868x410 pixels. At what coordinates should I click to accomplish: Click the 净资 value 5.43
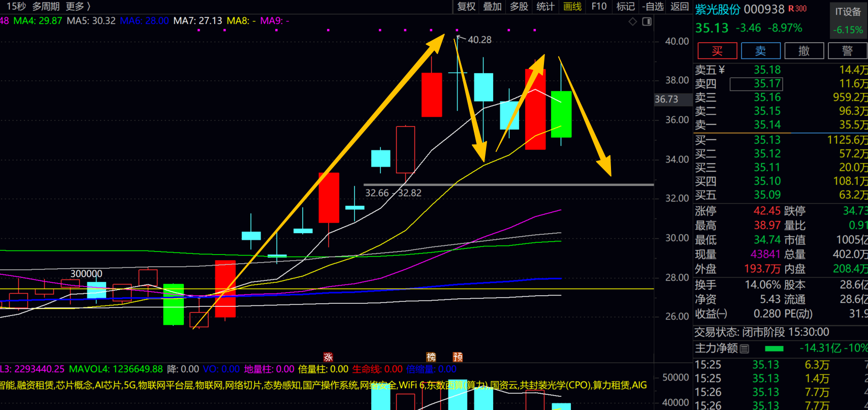point(770,299)
